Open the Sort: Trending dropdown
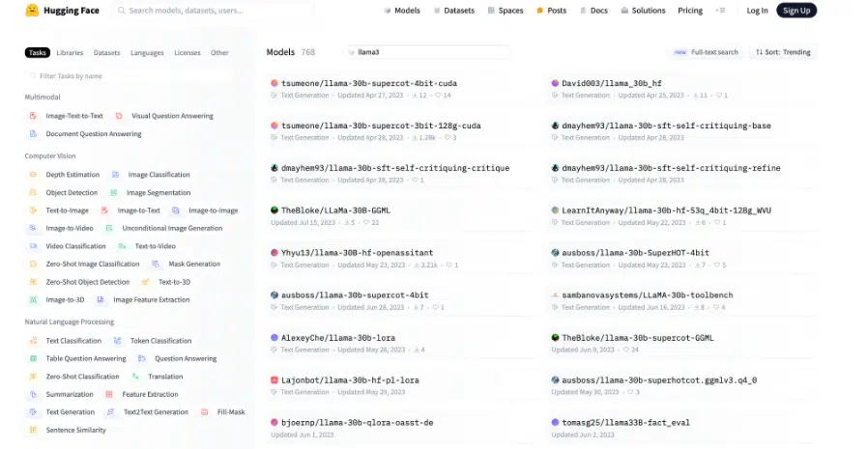This screenshot has width=868, height=449. (783, 52)
